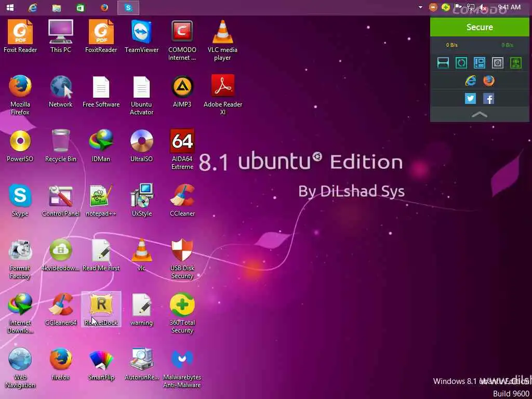Select the Free Software text file

pyautogui.click(x=101, y=91)
